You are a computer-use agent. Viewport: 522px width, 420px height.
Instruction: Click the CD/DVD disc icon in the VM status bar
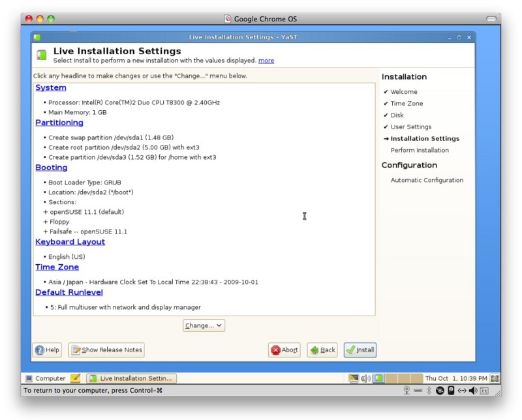click(x=440, y=391)
